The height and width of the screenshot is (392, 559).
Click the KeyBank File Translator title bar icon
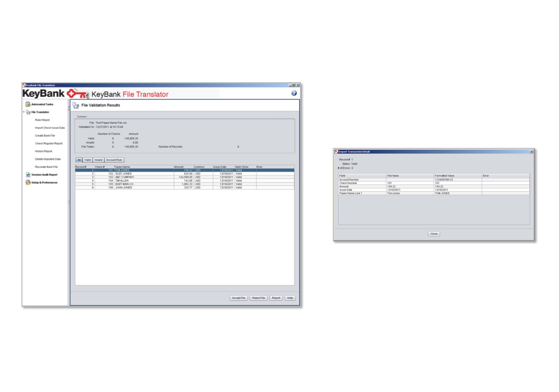[24, 85]
